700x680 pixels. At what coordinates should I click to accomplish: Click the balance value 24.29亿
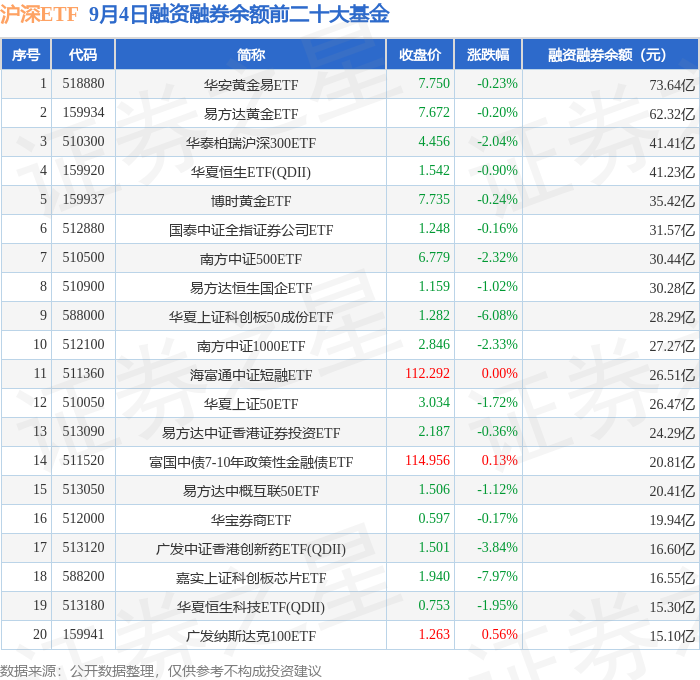tap(672, 433)
